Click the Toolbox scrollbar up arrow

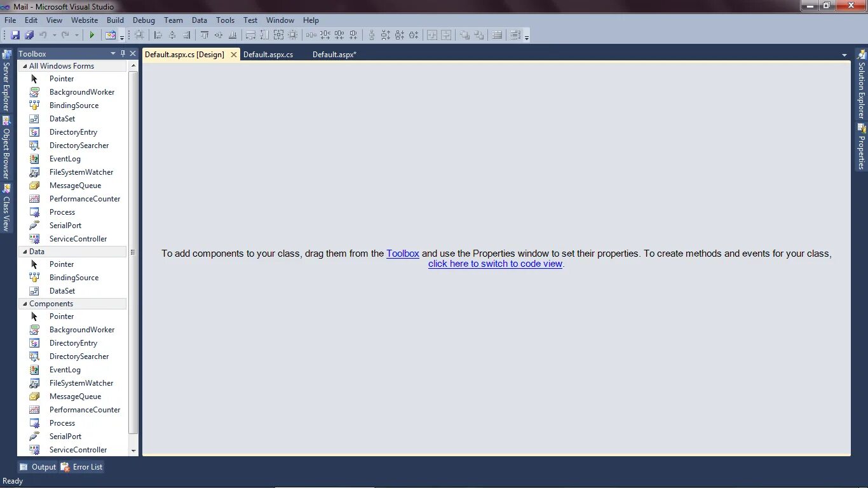(x=133, y=66)
